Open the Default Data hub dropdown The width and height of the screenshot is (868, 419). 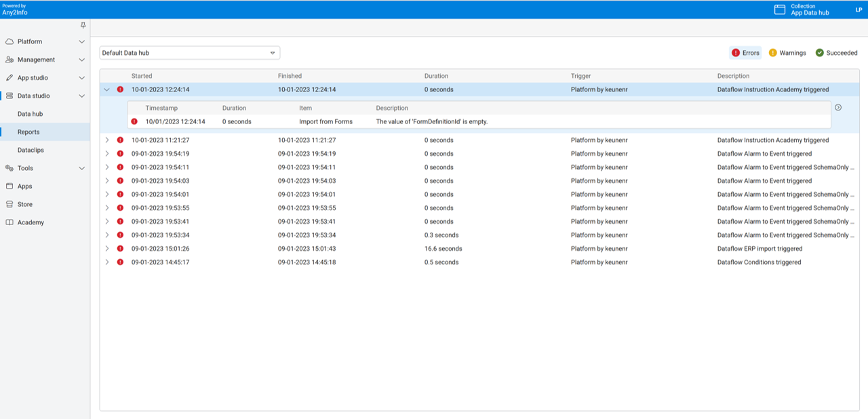tap(189, 53)
